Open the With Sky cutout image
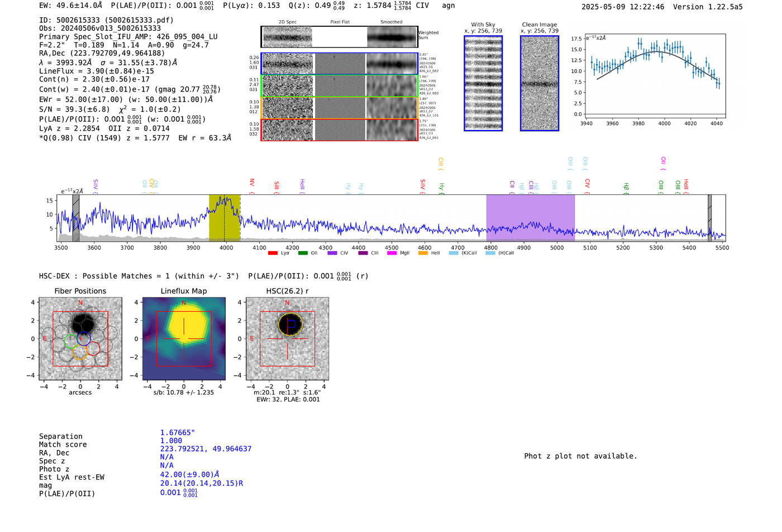Image resolution: width=782 pixels, height=532 pixels. (483, 83)
